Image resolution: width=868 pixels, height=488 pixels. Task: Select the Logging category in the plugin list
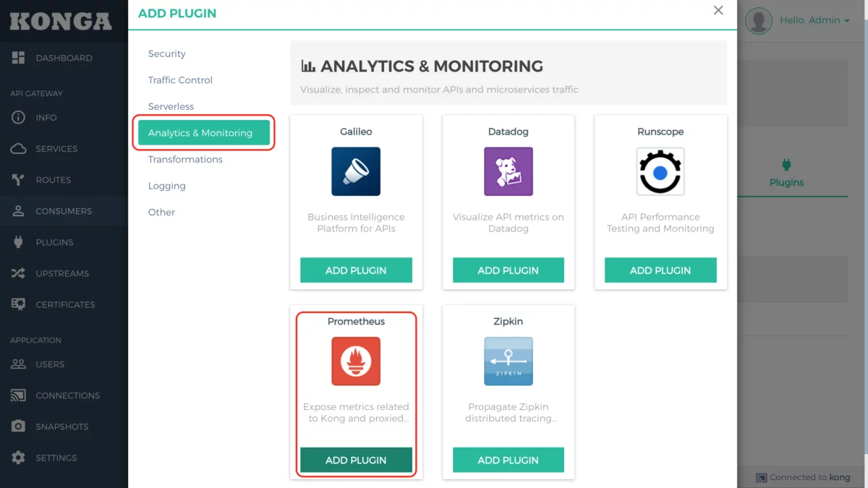point(166,186)
